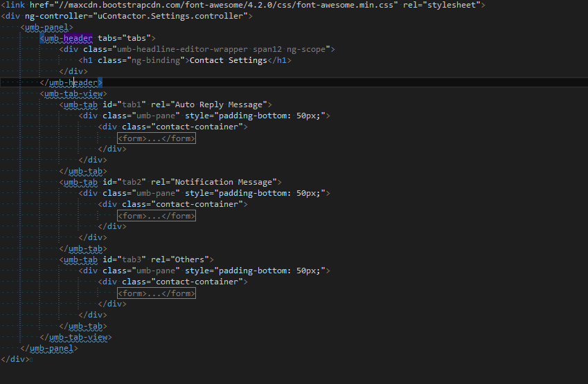Click the opening umb-panel tag
Viewport: 588px width, 384px height.
pos(47,28)
